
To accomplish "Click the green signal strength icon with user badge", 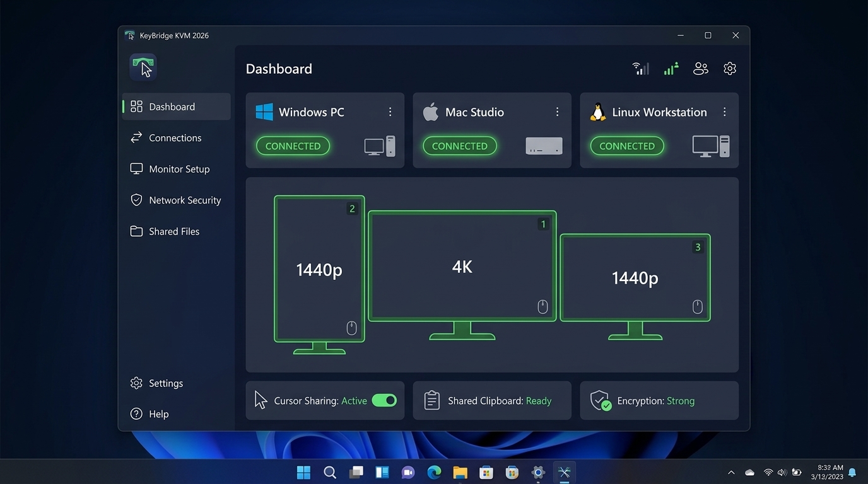I will pyautogui.click(x=671, y=69).
